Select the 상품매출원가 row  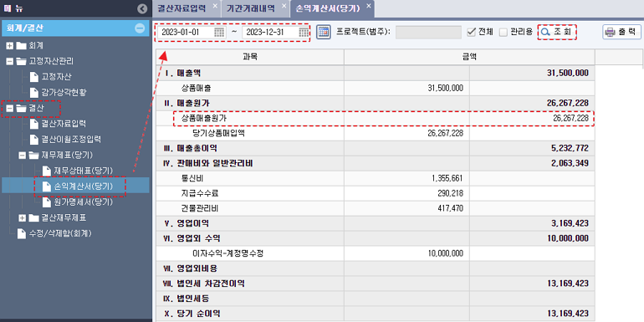(376, 118)
